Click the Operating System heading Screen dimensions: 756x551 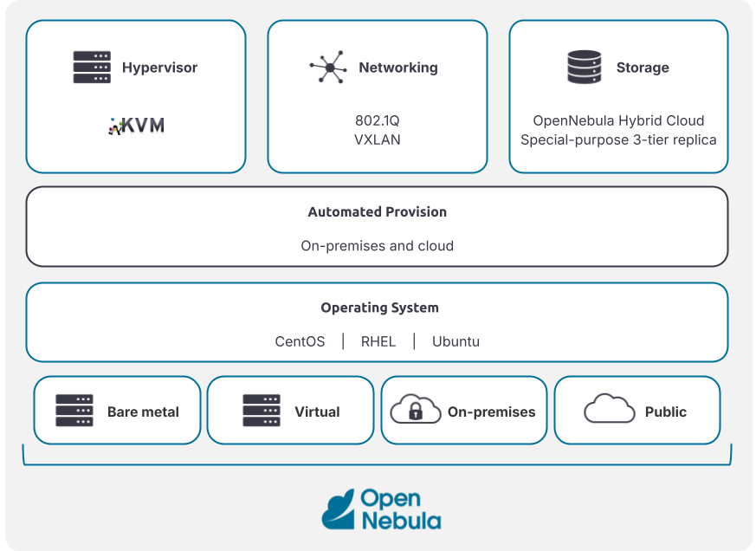tap(380, 308)
